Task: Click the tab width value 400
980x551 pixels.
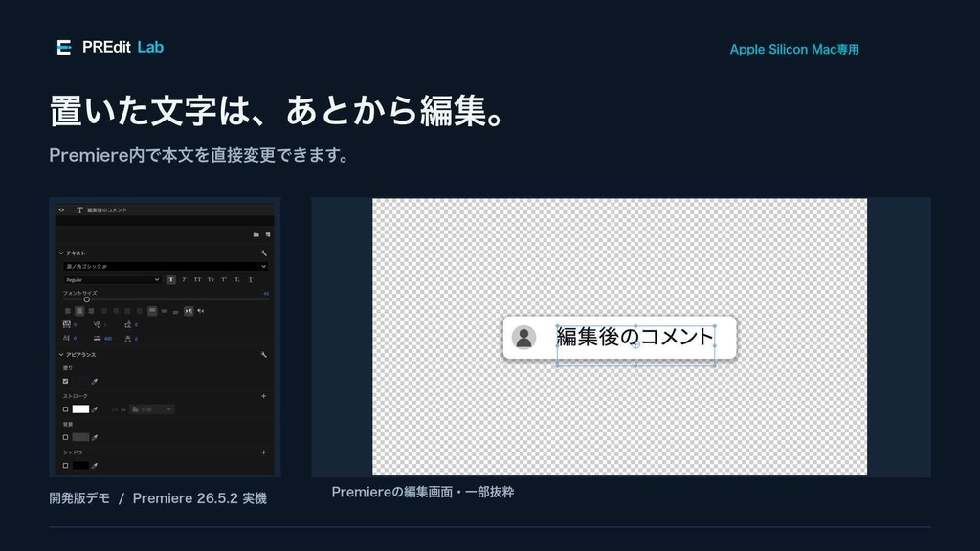Action: [x=108, y=339]
